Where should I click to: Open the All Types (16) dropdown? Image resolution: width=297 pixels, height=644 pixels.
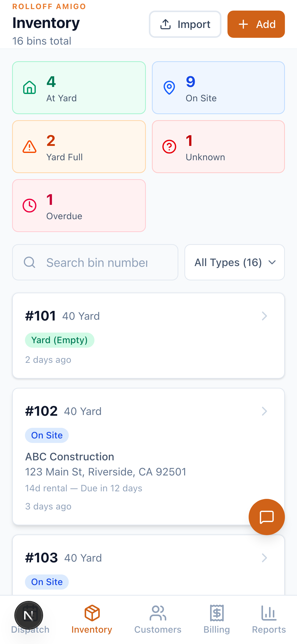tap(235, 262)
